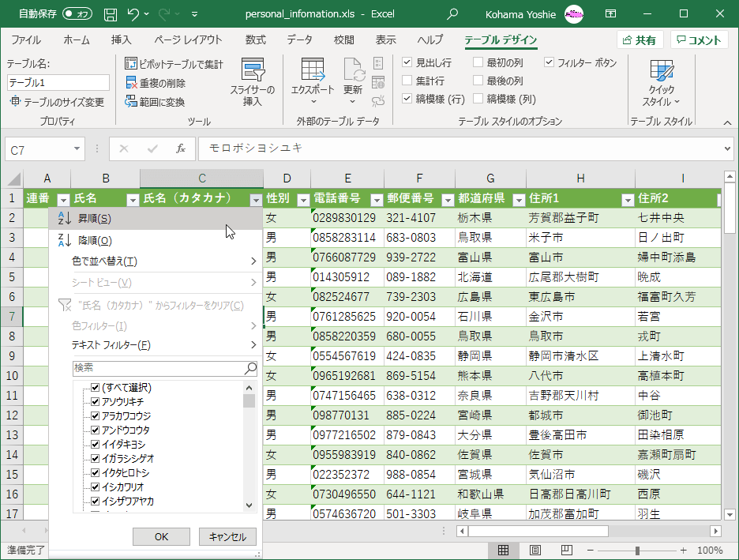Click OK in the filter menu
This screenshot has height=560, width=739.
coord(161,537)
